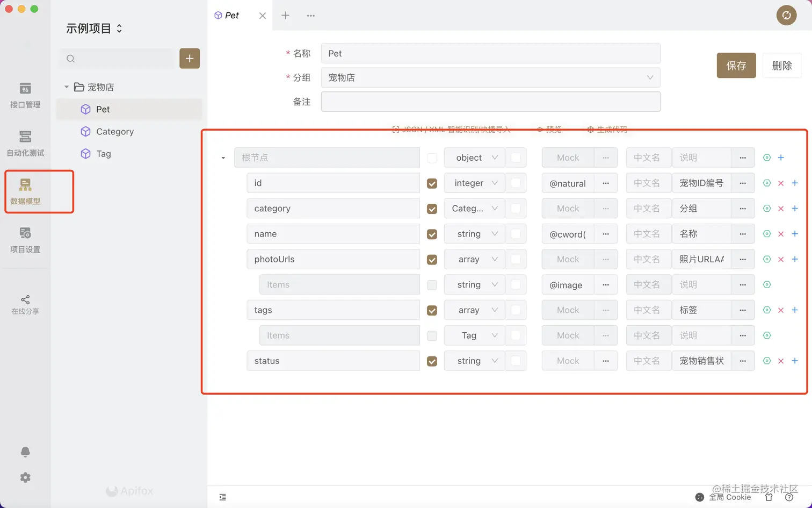The image size is (812, 508).
Task: Collapse the root node tree arrow
Action: [223, 158]
